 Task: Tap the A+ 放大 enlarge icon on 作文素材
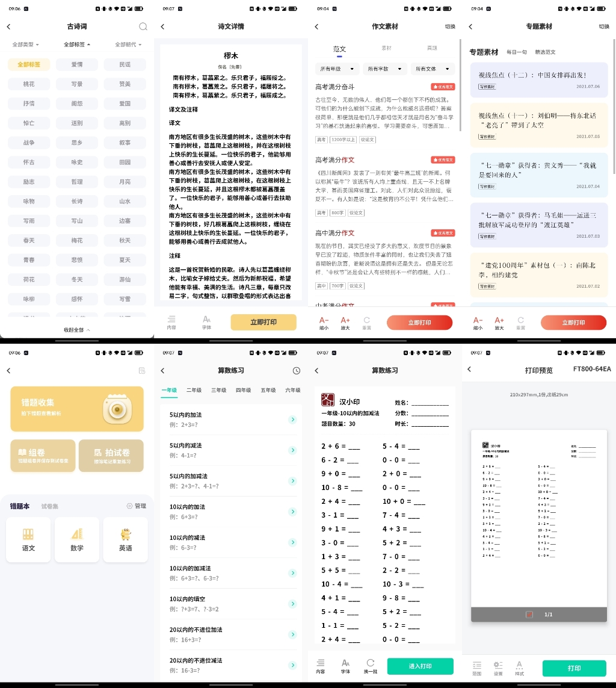tap(346, 323)
